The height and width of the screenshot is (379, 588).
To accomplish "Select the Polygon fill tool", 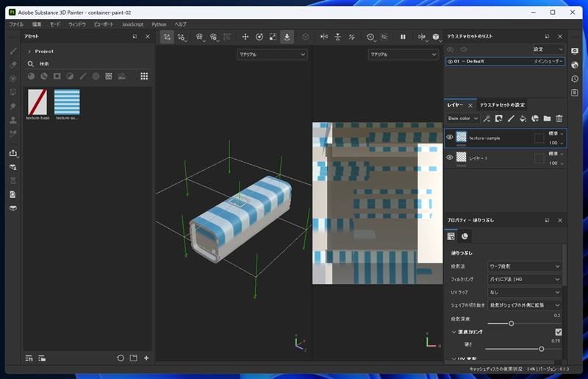I will click(13, 93).
